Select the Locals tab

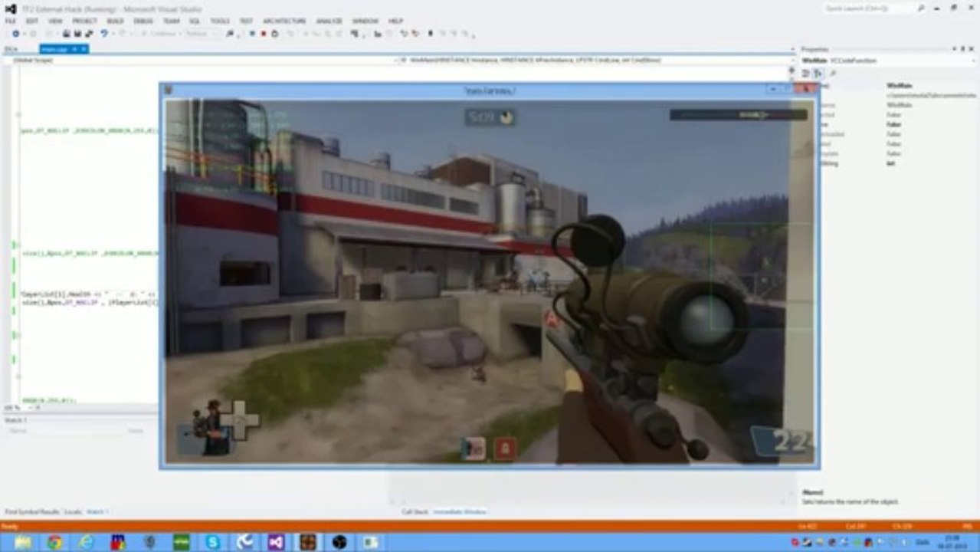tap(73, 511)
